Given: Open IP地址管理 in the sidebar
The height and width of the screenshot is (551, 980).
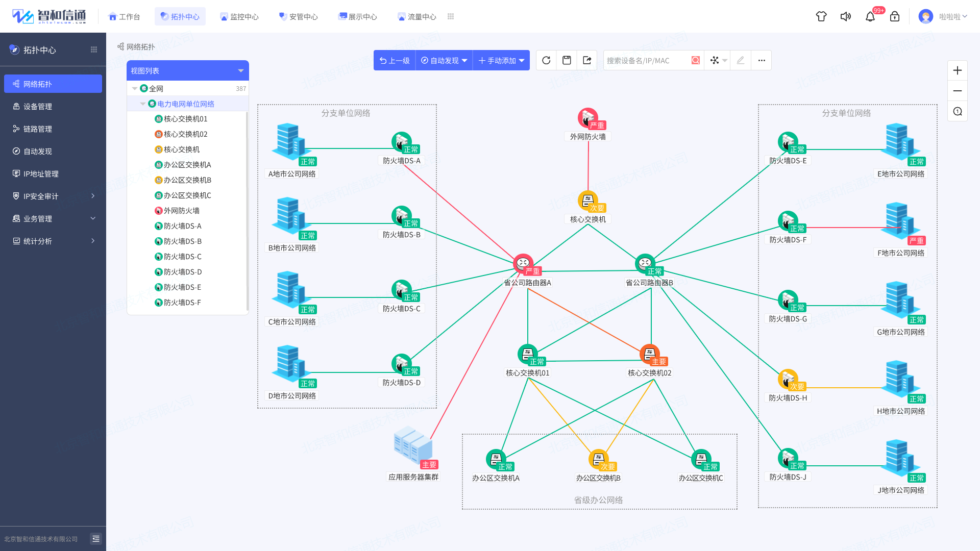Looking at the screenshot, I should tap(53, 173).
